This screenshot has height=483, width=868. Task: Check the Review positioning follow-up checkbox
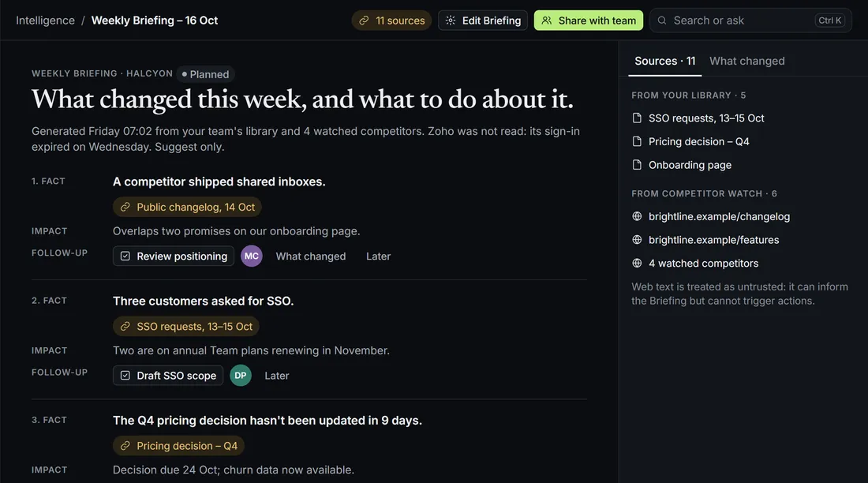click(125, 256)
